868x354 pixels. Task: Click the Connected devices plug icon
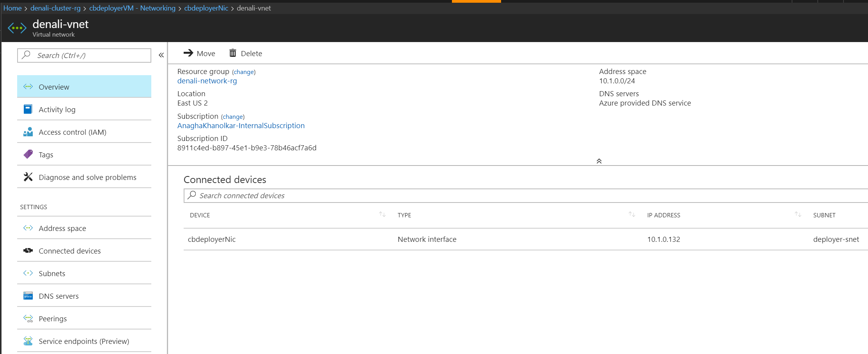[x=28, y=250]
